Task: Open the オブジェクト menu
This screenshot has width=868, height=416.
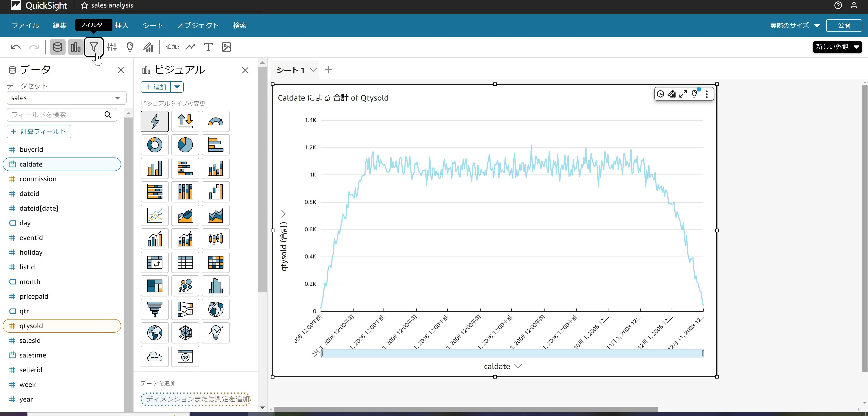Action: (x=198, y=26)
